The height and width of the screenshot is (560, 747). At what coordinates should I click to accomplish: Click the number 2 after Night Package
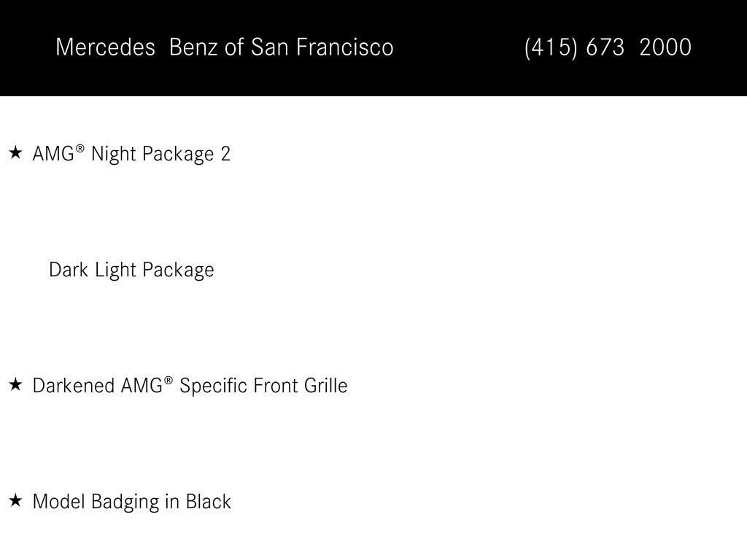(225, 154)
